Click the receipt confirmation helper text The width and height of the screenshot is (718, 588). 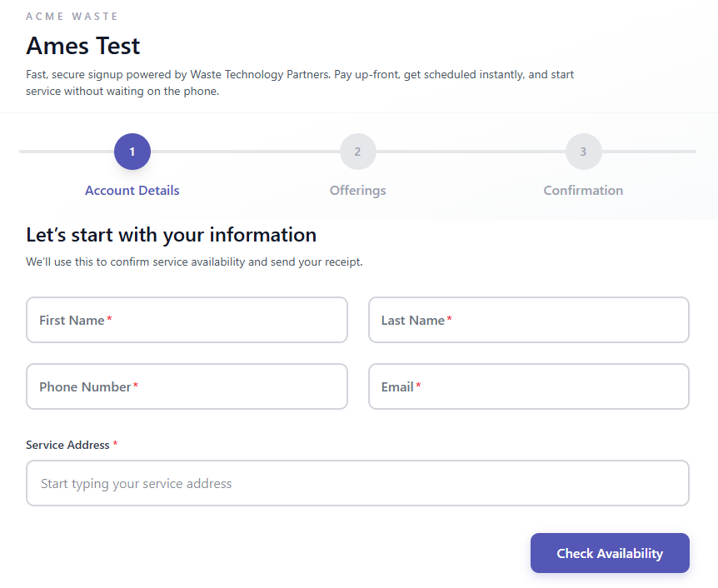click(x=194, y=262)
